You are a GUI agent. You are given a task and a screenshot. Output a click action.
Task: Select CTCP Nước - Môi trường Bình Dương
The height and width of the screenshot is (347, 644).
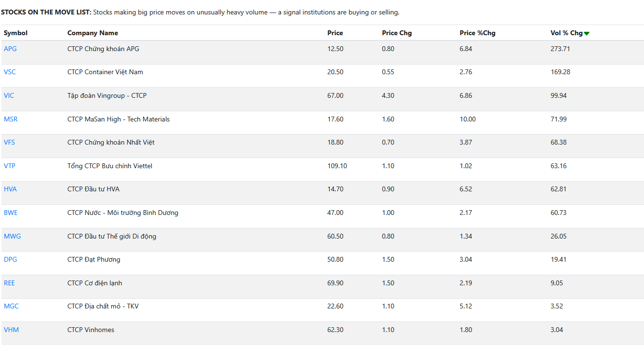click(x=123, y=213)
